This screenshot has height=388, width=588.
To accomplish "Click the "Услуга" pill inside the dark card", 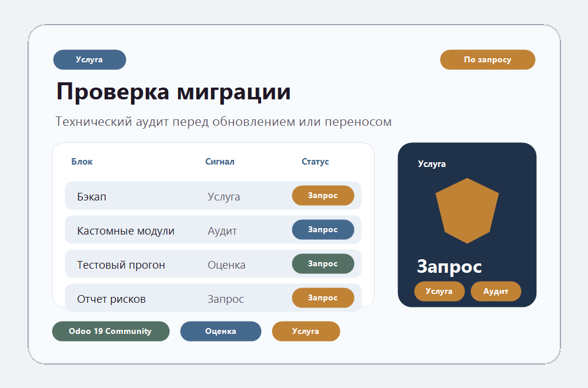I will click(x=439, y=291).
